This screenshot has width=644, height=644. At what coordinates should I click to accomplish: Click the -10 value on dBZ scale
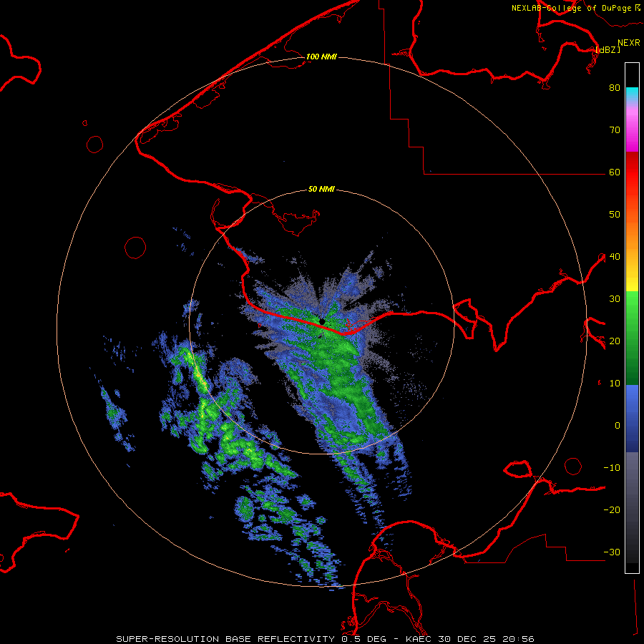(x=612, y=468)
